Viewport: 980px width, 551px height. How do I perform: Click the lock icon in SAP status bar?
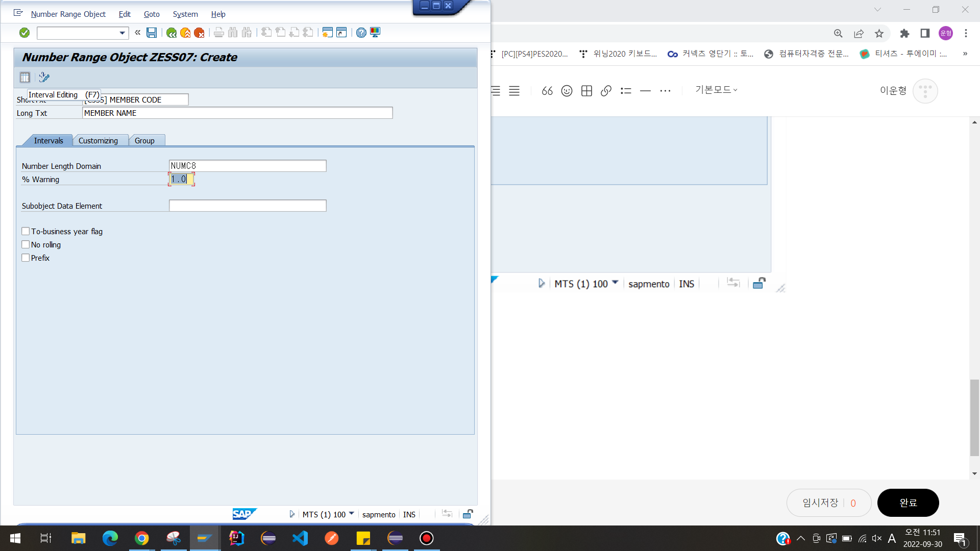(x=468, y=514)
